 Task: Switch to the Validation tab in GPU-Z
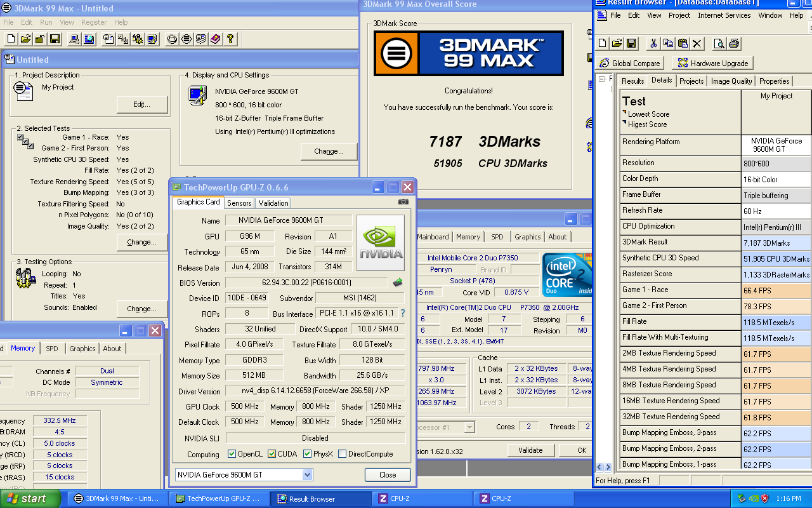[273, 203]
